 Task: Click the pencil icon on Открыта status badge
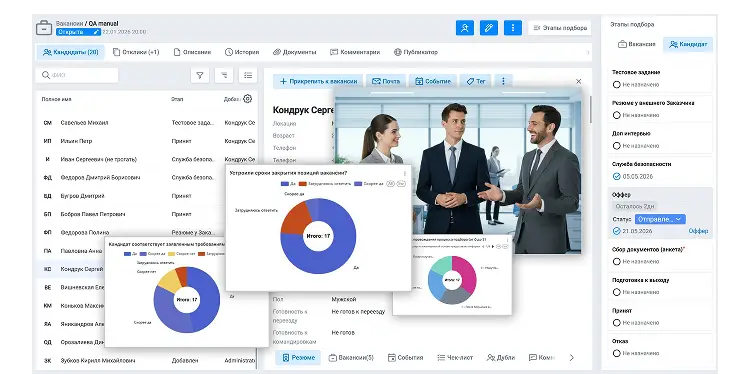point(96,32)
